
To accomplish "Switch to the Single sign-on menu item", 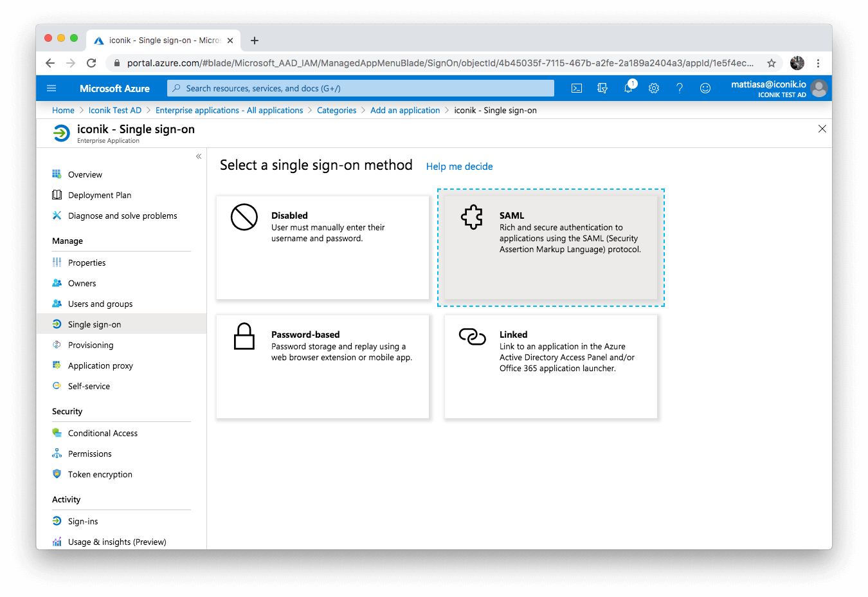I will click(94, 324).
